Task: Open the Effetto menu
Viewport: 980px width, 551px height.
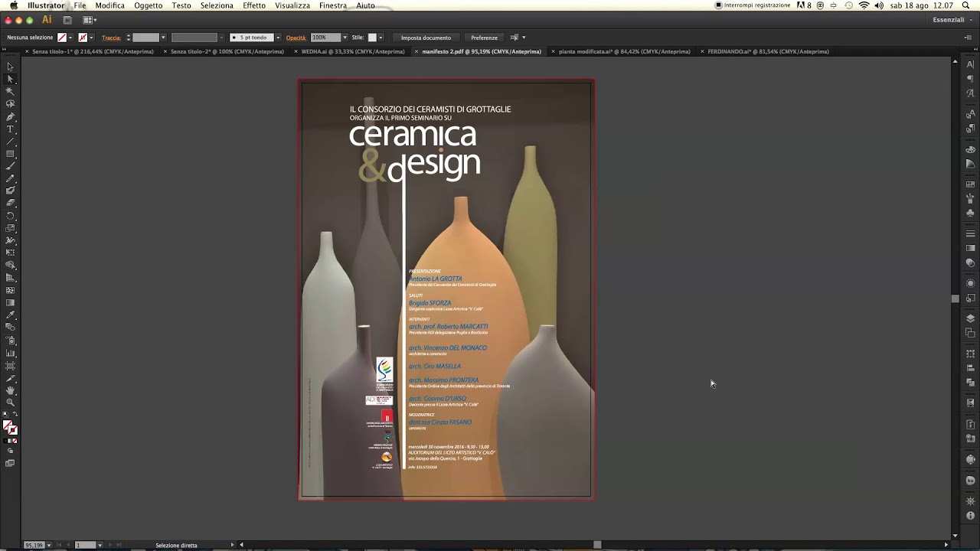Action: (x=254, y=5)
